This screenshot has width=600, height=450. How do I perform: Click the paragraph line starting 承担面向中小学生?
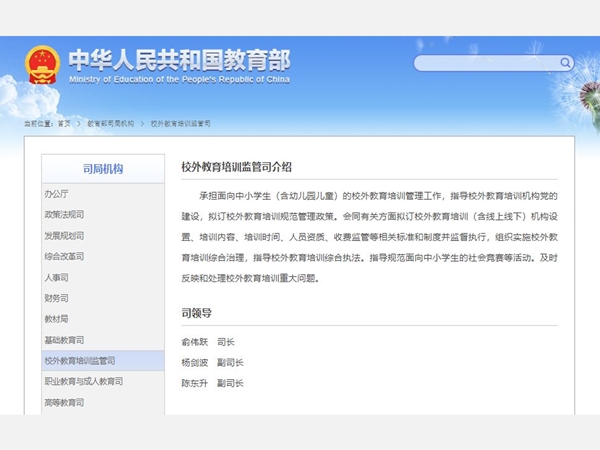point(378,196)
